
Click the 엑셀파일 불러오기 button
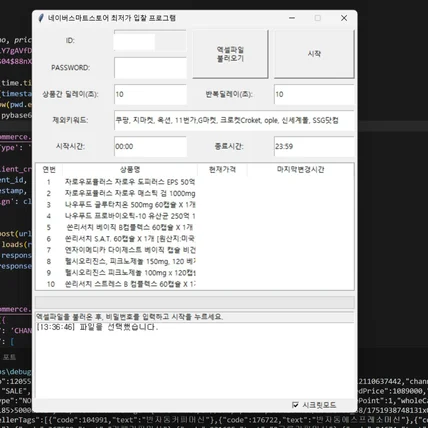230,54
